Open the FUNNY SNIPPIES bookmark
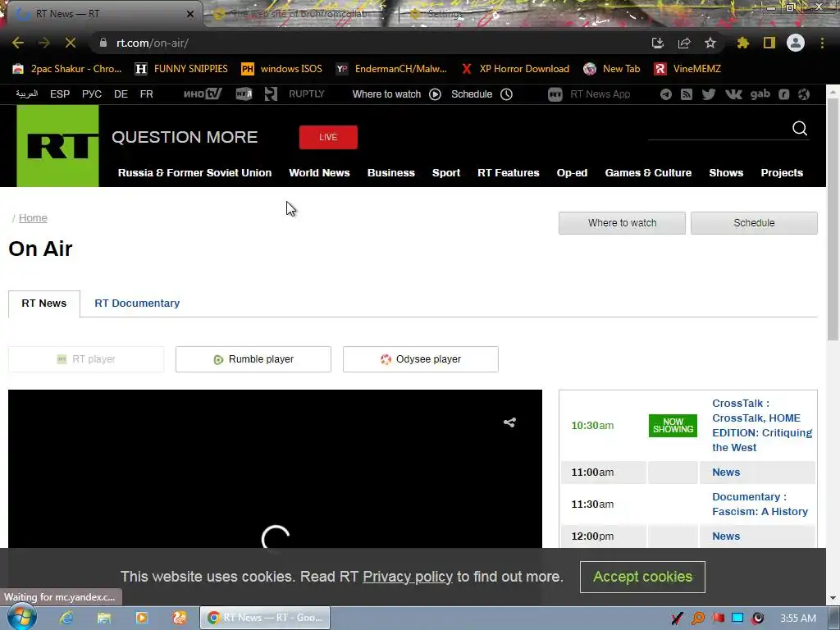This screenshot has width=840, height=630. (x=181, y=69)
